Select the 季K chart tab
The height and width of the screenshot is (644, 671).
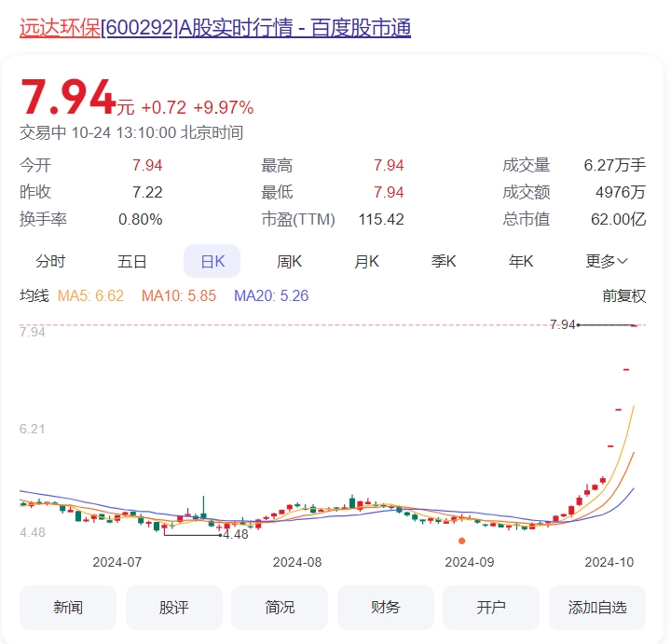444,261
